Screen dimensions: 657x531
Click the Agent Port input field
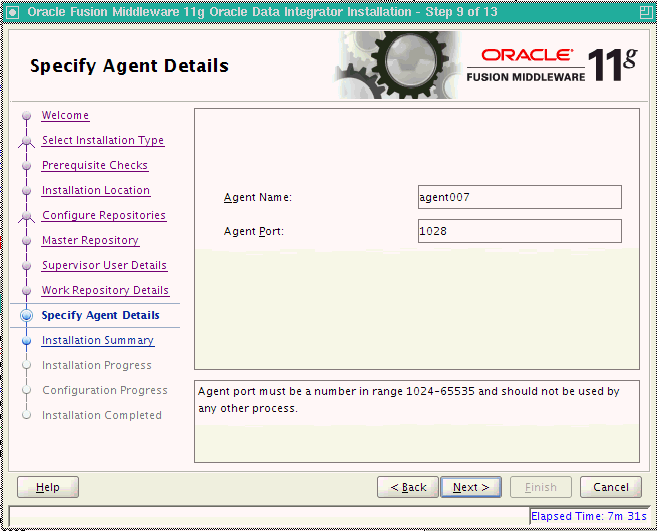[520, 231]
